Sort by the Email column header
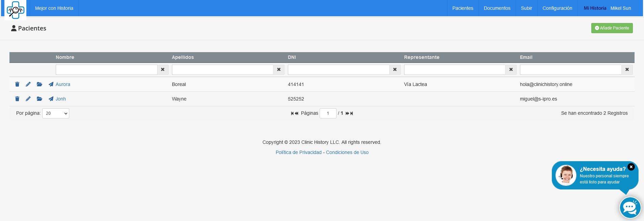The height and width of the screenshot is (221, 644). pyautogui.click(x=526, y=57)
